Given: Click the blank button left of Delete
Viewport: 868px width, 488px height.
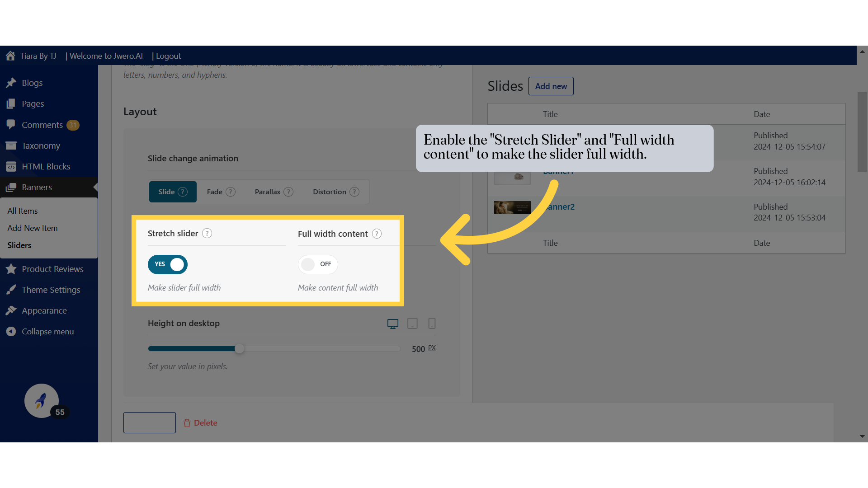Looking at the screenshot, I should coord(150,422).
